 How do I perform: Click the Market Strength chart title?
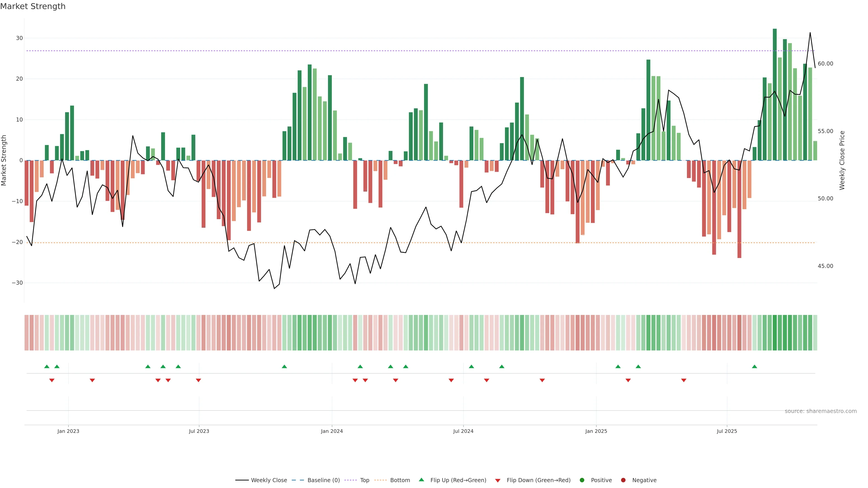point(33,6)
